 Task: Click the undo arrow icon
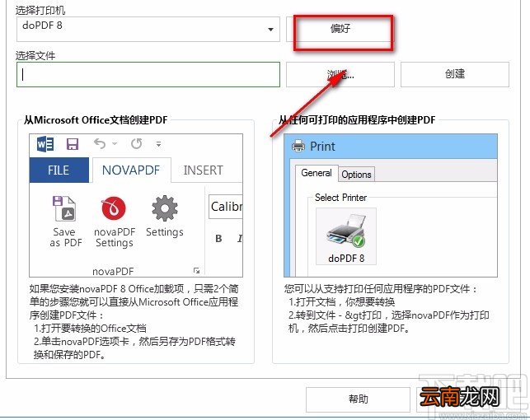100,144
